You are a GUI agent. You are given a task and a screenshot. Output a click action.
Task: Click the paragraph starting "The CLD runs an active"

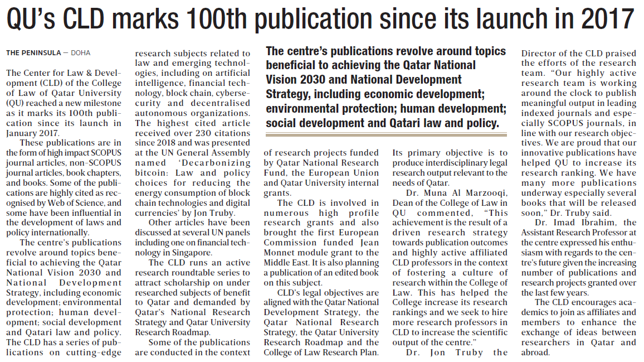pyautogui.click(x=193, y=297)
